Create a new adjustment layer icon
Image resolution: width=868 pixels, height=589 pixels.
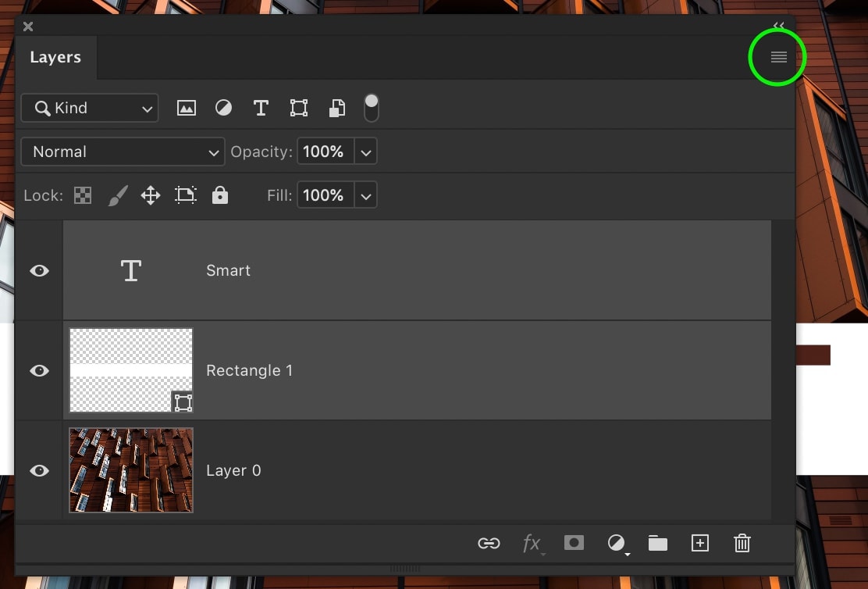tap(616, 543)
